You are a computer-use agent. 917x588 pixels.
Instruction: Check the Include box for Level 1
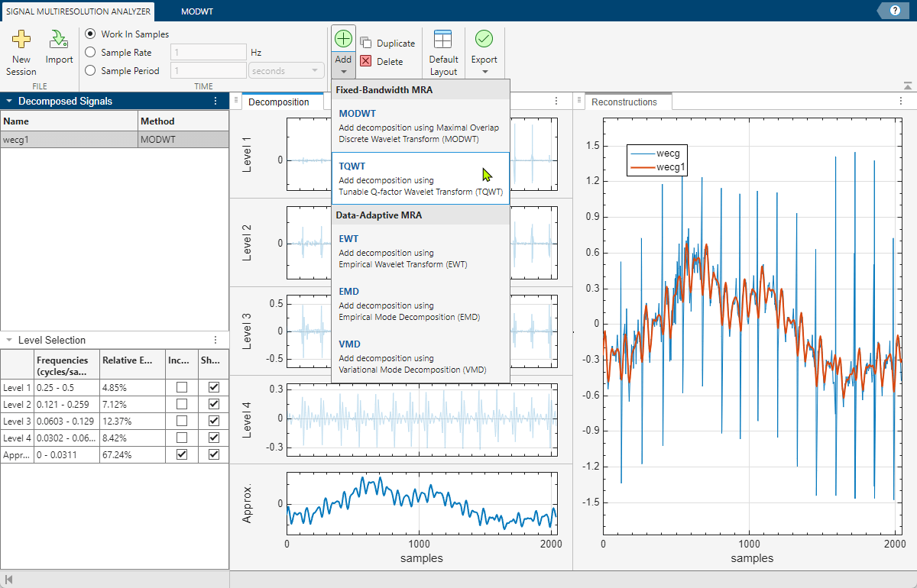180,387
